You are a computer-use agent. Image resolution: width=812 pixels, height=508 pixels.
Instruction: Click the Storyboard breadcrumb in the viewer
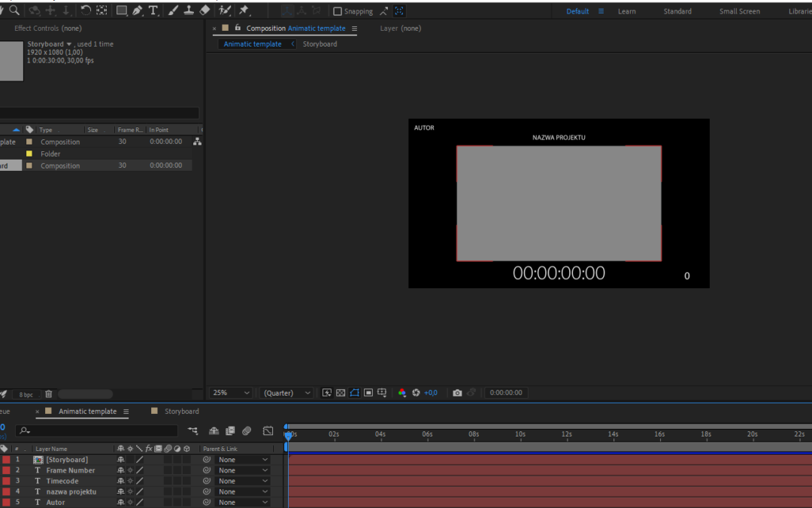pos(320,44)
